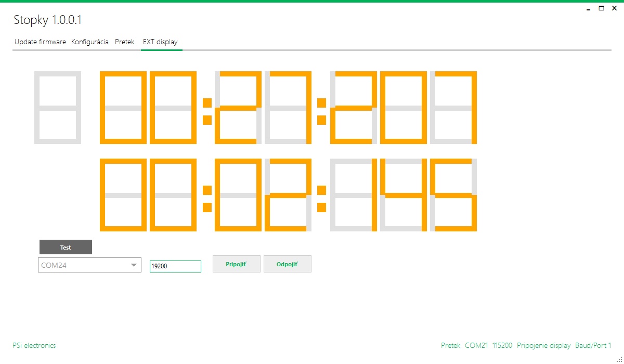Open the Konfigurácia tab
This screenshot has width=624, height=364.
pyautogui.click(x=90, y=42)
